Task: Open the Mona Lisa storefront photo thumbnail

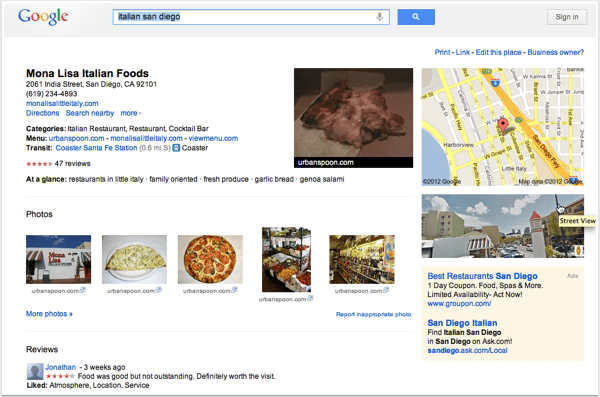Action: click(59, 259)
